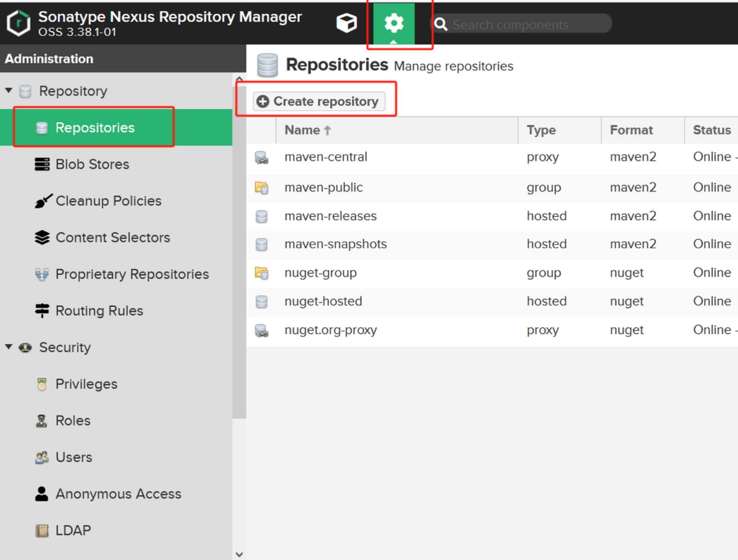The image size is (738, 560).
Task: Click the Routing Rules signpost icon
Action: click(x=42, y=311)
